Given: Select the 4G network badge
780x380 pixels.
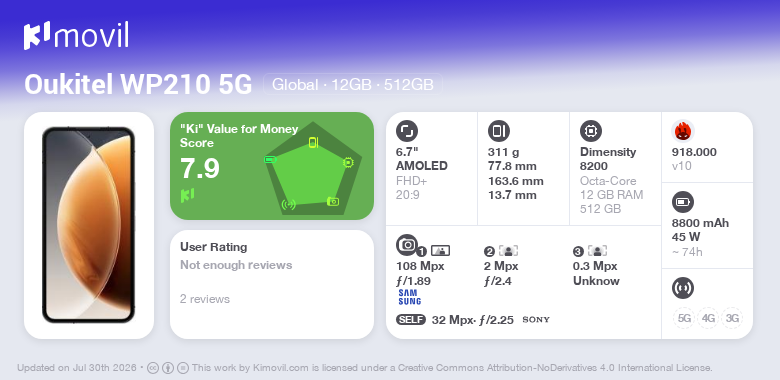Looking at the screenshot, I should (708, 318).
